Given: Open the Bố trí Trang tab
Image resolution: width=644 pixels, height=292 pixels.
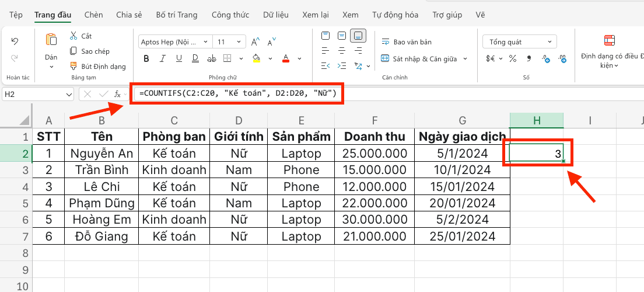Looking at the screenshot, I should coord(177,15).
